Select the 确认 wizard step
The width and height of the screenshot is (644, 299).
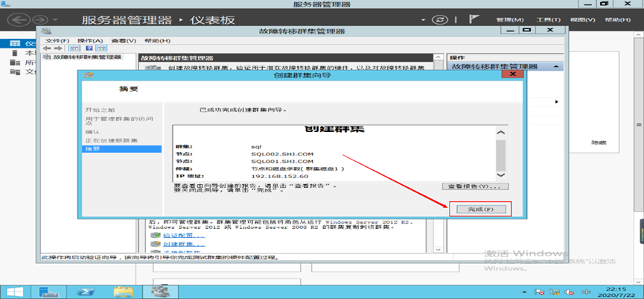[92, 132]
